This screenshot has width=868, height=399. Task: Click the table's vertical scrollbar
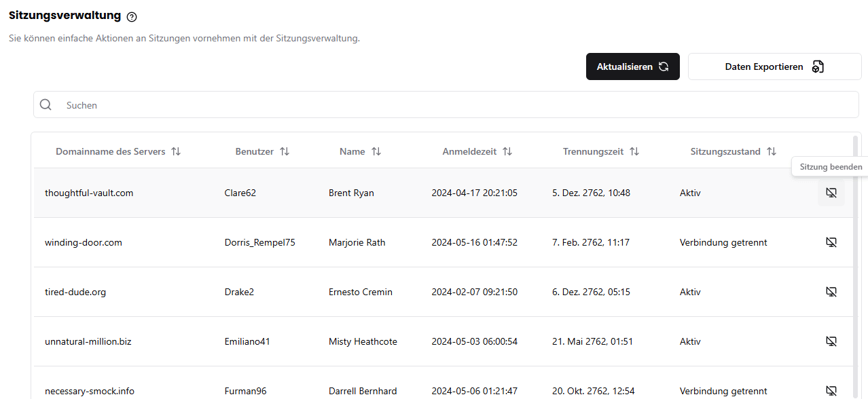(x=855, y=266)
